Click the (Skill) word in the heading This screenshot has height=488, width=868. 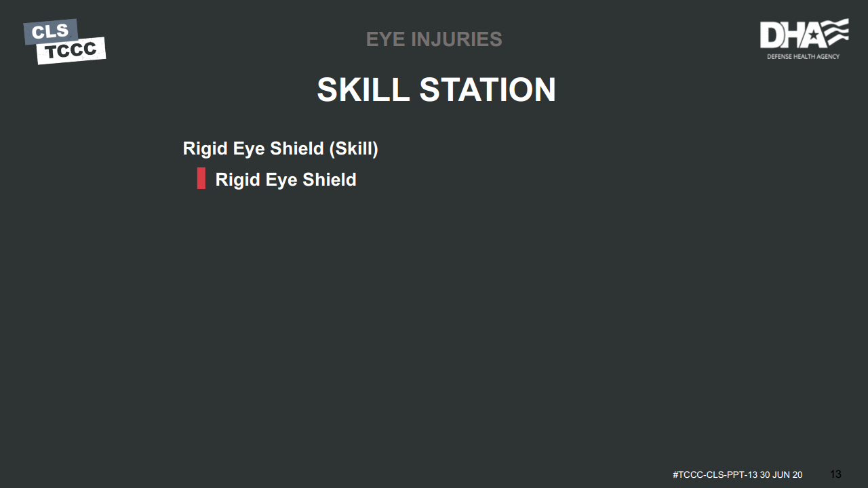(x=353, y=148)
